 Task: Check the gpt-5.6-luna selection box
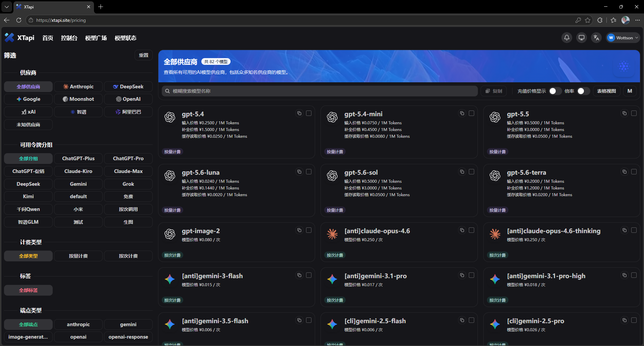click(309, 172)
